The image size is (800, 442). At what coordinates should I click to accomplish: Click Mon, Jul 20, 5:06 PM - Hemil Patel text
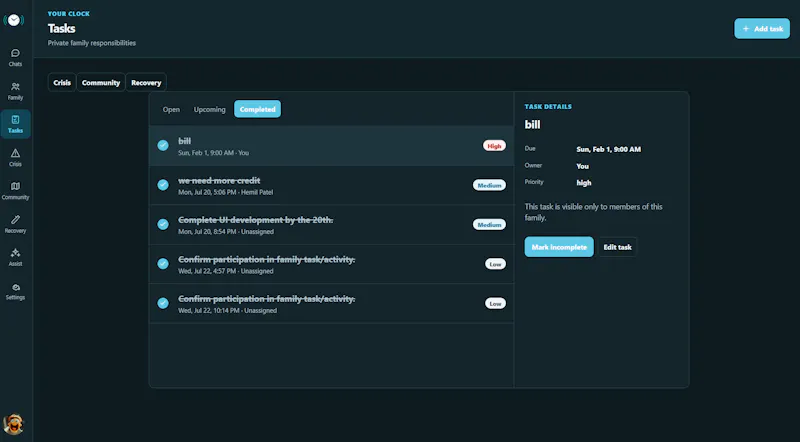pyautogui.click(x=226, y=192)
